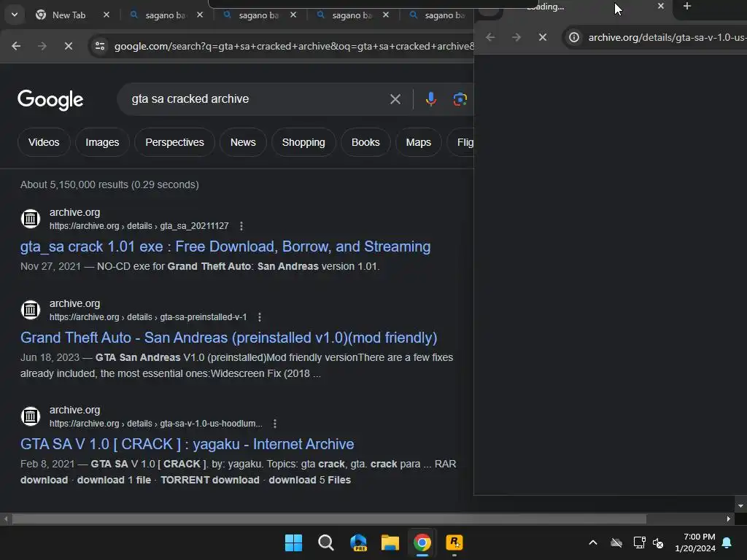Switch to the New Tab tab
Viewport: 747px width, 560px height.
point(69,15)
